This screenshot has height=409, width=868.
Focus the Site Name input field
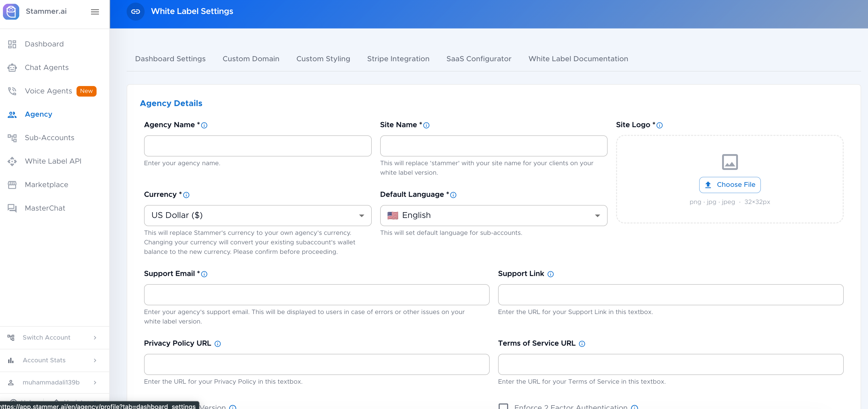(494, 146)
